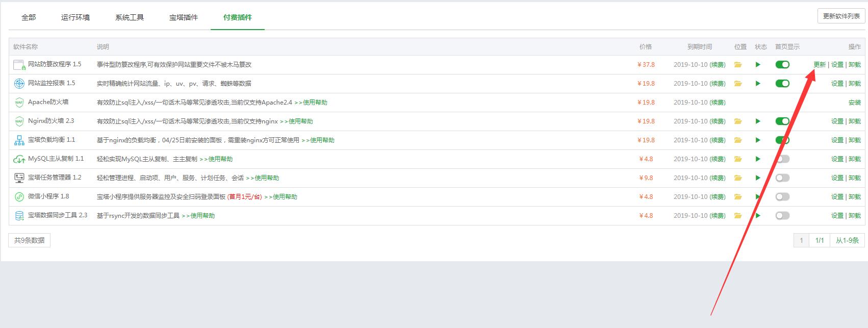Click the 到期时间 column header

point(699,47)
